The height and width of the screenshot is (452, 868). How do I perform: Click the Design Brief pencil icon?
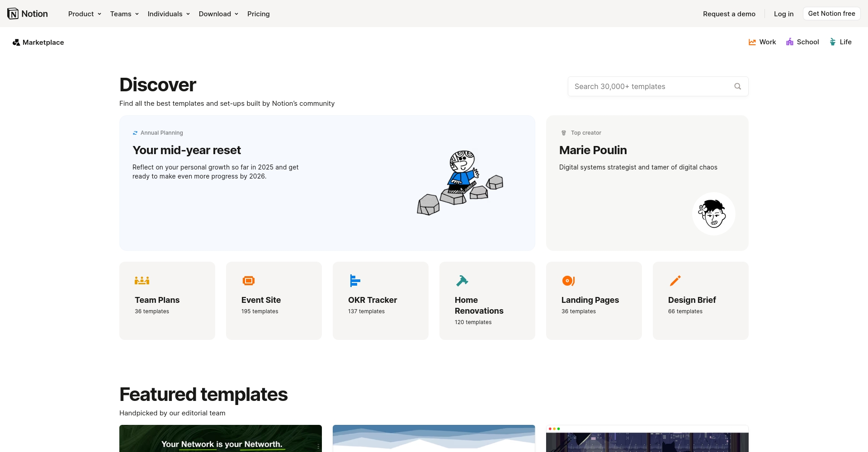click(675, 281)
